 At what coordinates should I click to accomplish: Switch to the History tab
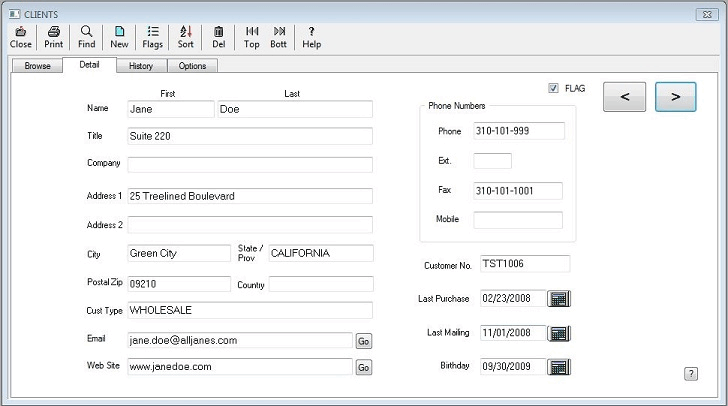click(x=141, y=66)
